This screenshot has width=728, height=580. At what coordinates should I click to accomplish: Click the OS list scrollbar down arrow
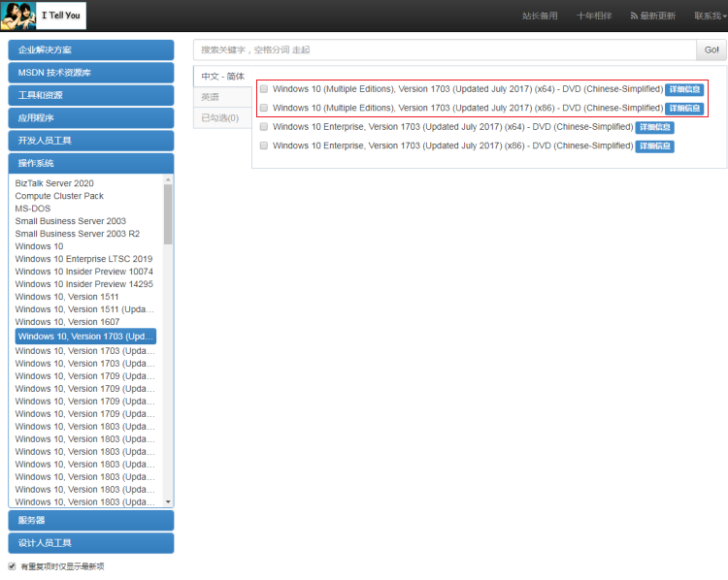(x=168, y=502)
